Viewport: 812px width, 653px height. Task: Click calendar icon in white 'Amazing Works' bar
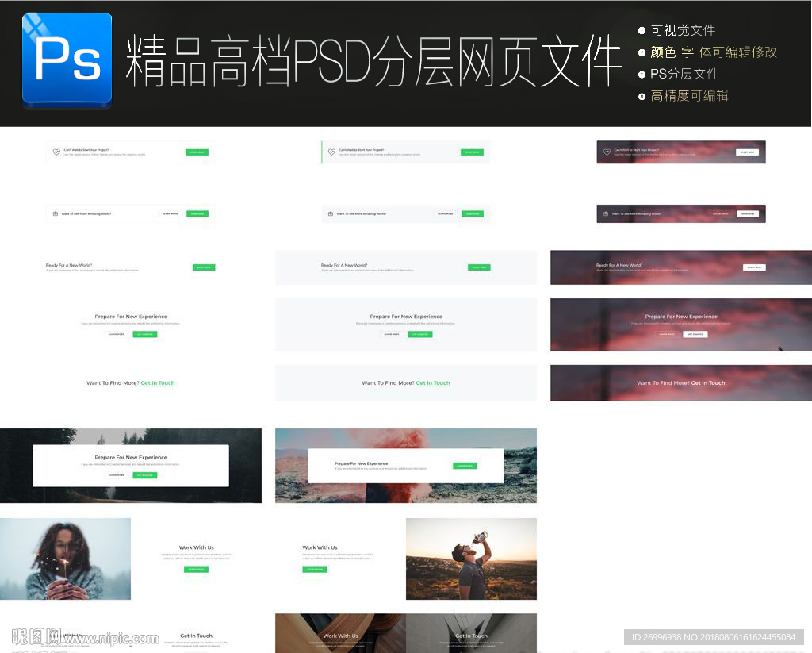tap(56, 213)
